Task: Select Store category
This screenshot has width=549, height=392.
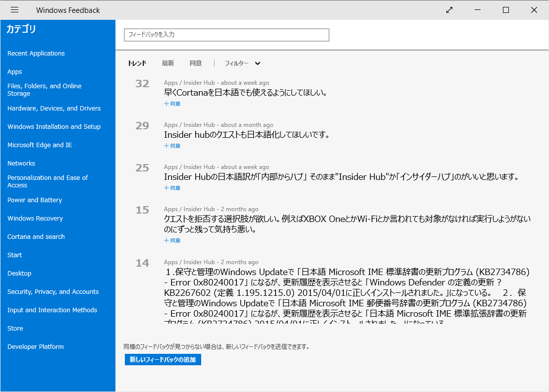Action: 15,328
